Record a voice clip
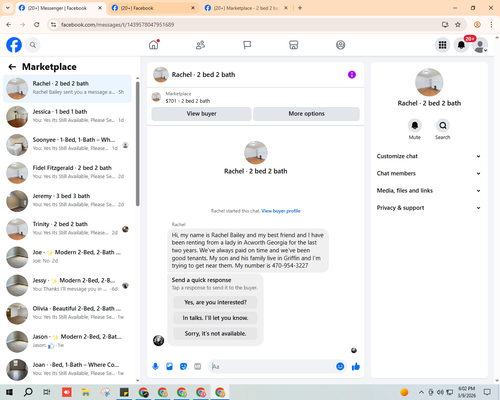The image size is (500, 400). click(x=155, y=367)
